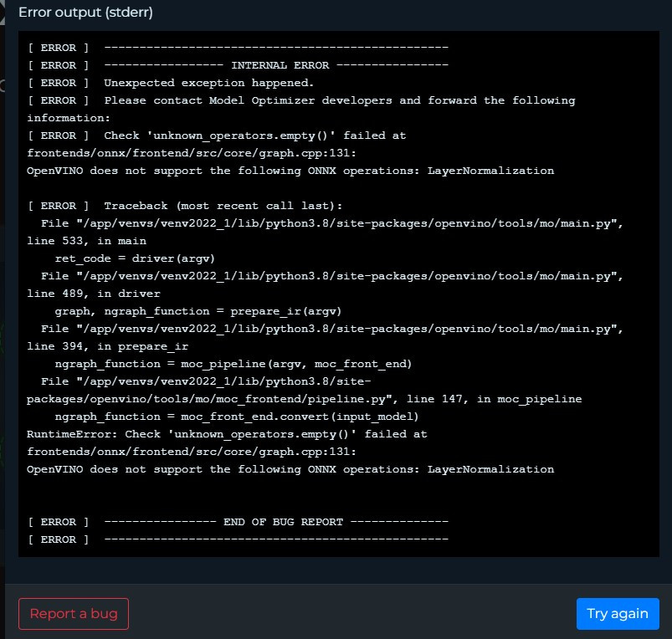672x639 pixels.
Task: Click the 'line 489, in driver' text
Action: (93, 294)
